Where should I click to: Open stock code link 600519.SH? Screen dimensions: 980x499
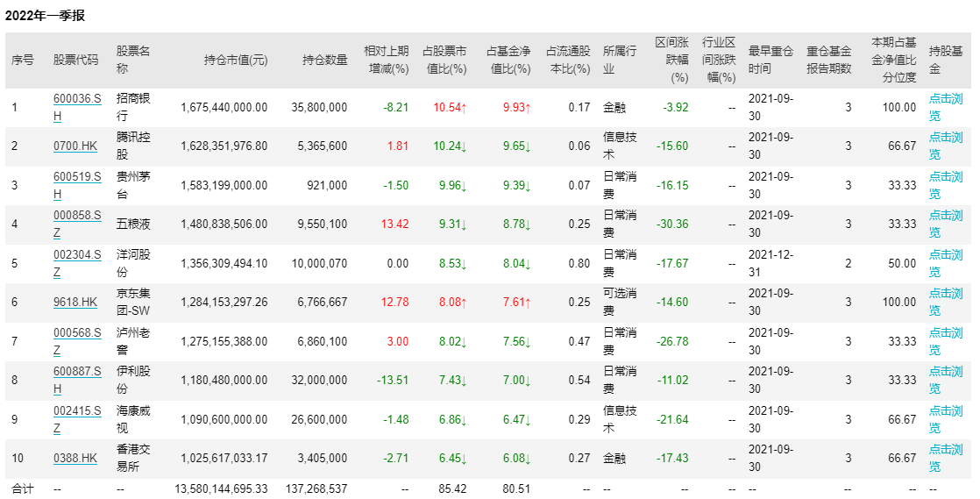77,186
